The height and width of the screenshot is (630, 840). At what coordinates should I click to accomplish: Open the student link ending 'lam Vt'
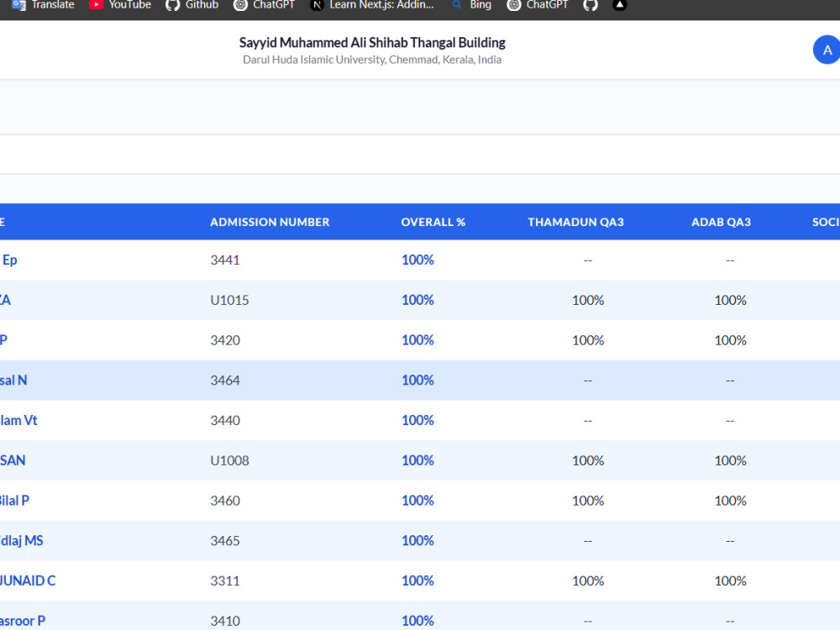(18, 421)
